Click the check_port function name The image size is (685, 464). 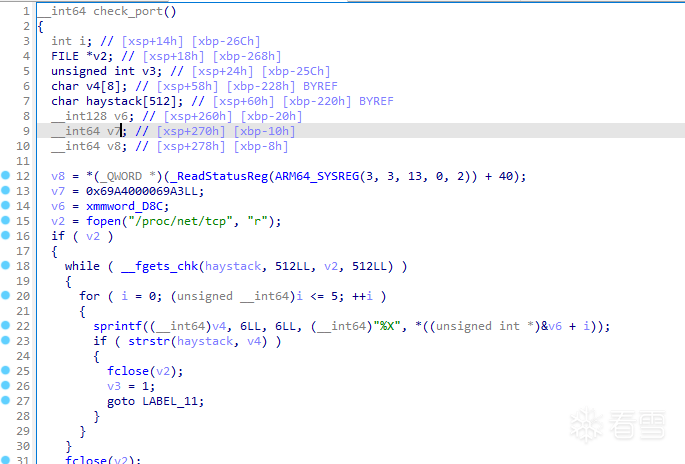[x=127, y=11]
